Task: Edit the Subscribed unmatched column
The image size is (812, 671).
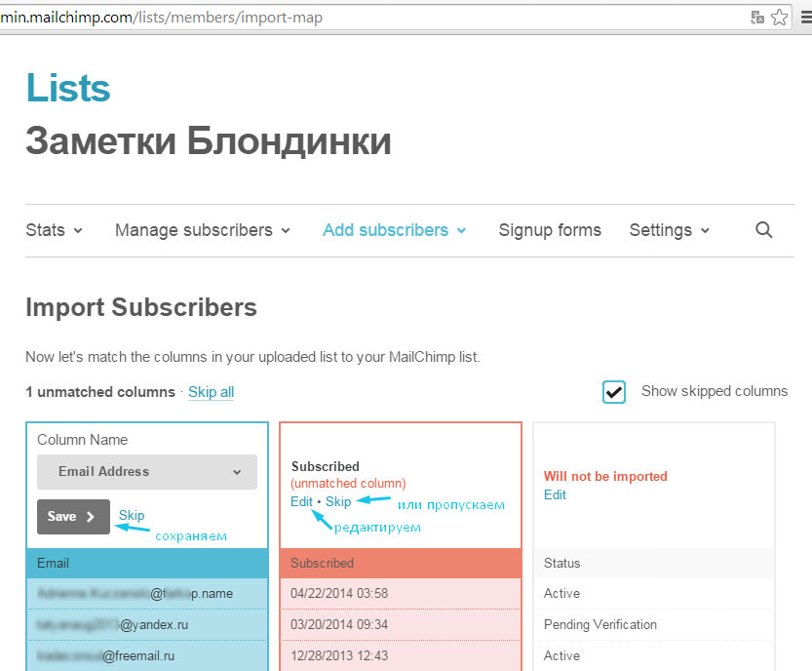Action: [301, 501]
